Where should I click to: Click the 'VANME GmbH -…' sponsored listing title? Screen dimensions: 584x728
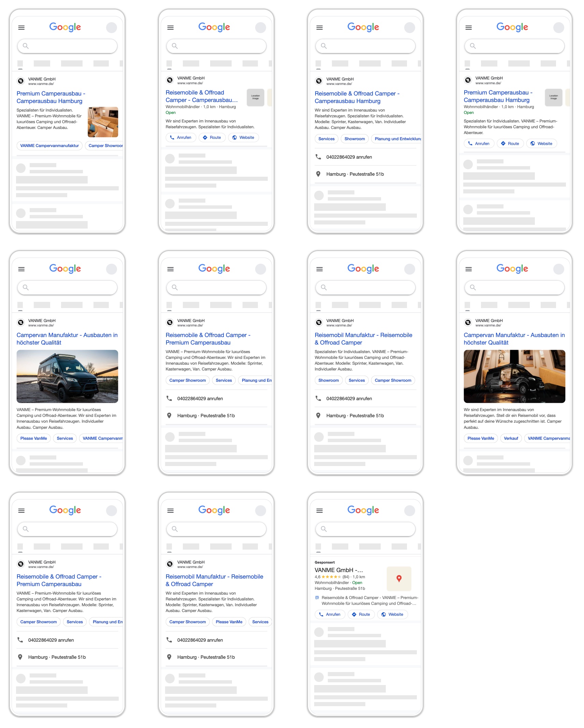point(338,570)
